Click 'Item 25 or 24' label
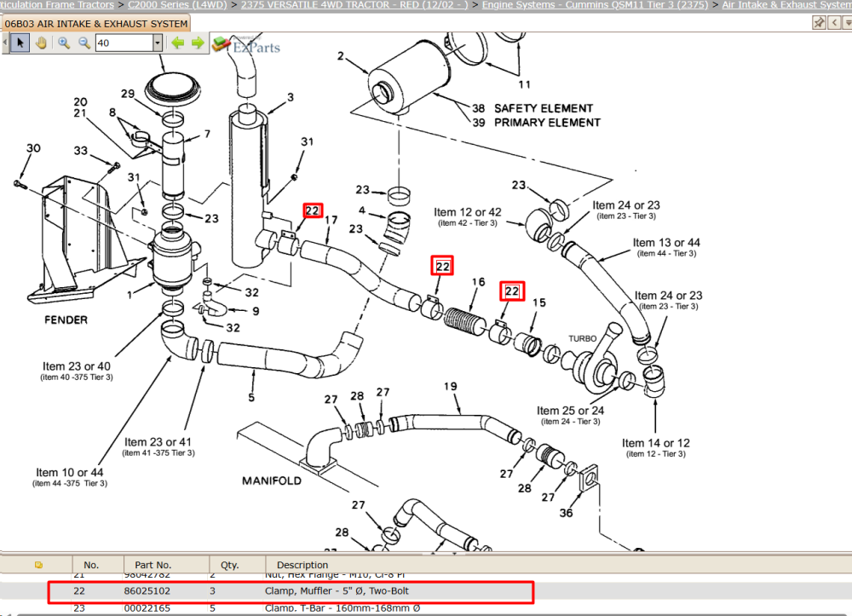The width and height of the screenshot is (852, 616). point(571,411)
